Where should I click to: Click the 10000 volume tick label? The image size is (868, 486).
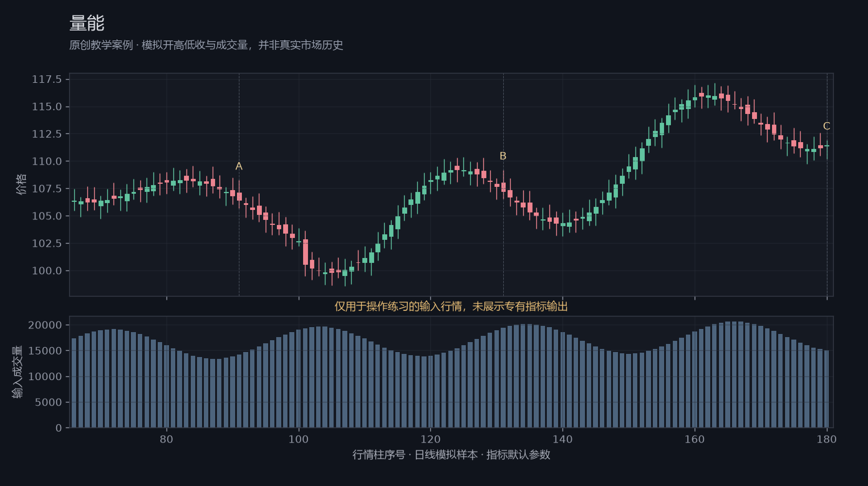click(x=46, y=377)
